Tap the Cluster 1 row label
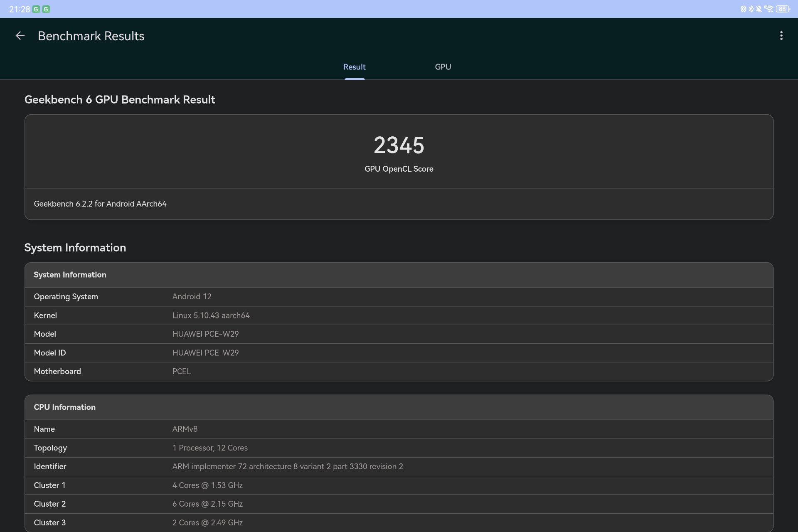 [x=49, y=485]
